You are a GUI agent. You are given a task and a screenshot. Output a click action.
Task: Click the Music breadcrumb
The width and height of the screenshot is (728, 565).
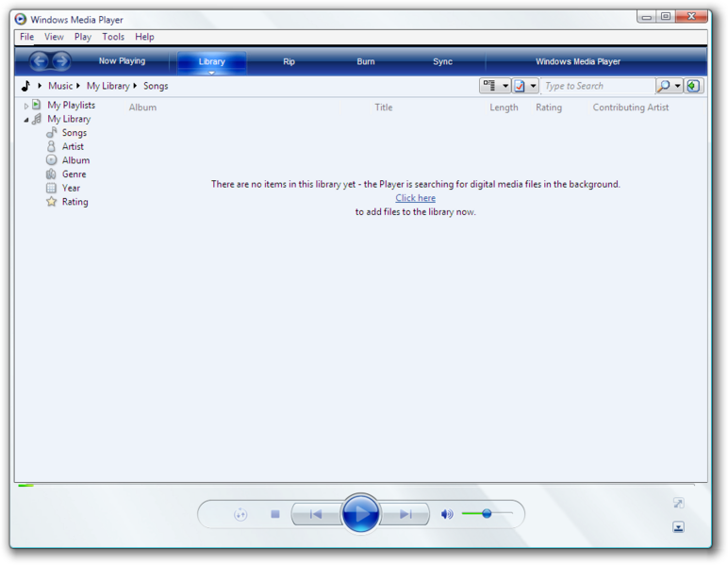click(60, 86)
